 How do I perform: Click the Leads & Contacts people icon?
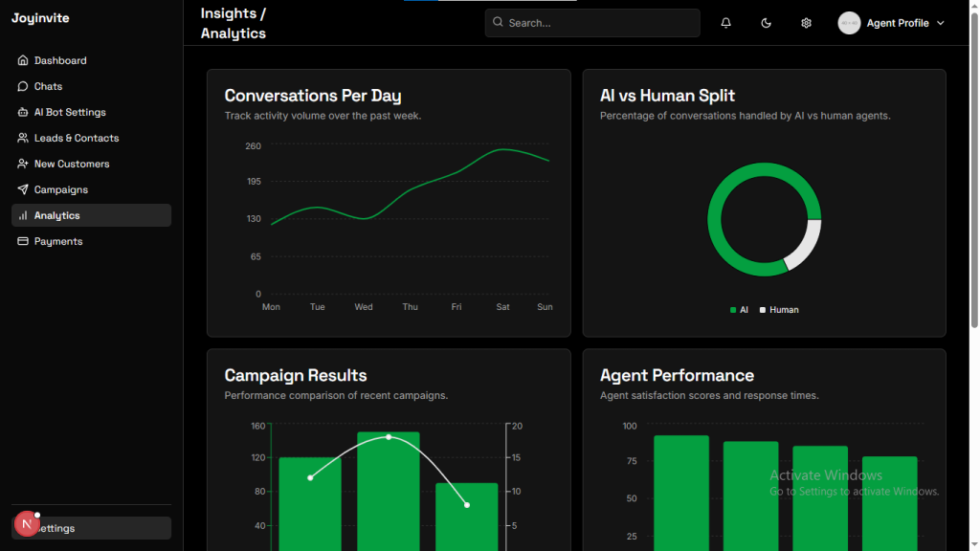pyautogui.click(x=23, y=138)
